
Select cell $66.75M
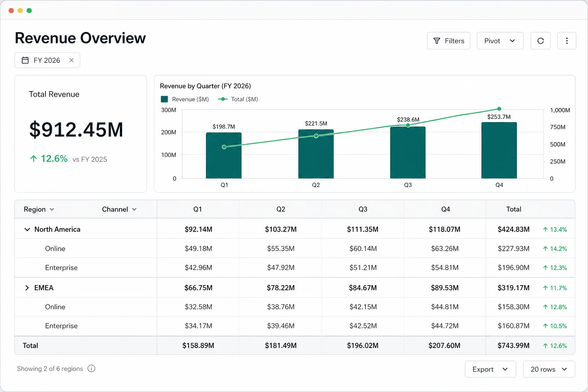click(198, 288)
